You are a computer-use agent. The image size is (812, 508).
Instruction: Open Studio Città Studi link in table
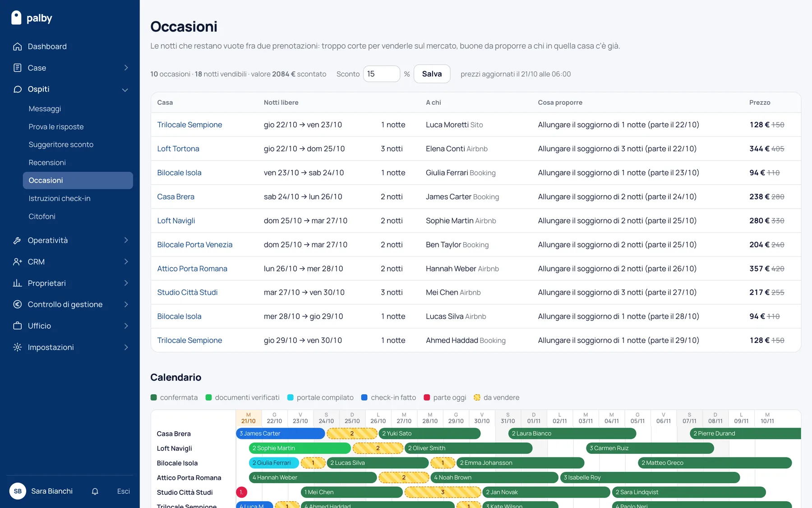(x=187, y=293)
